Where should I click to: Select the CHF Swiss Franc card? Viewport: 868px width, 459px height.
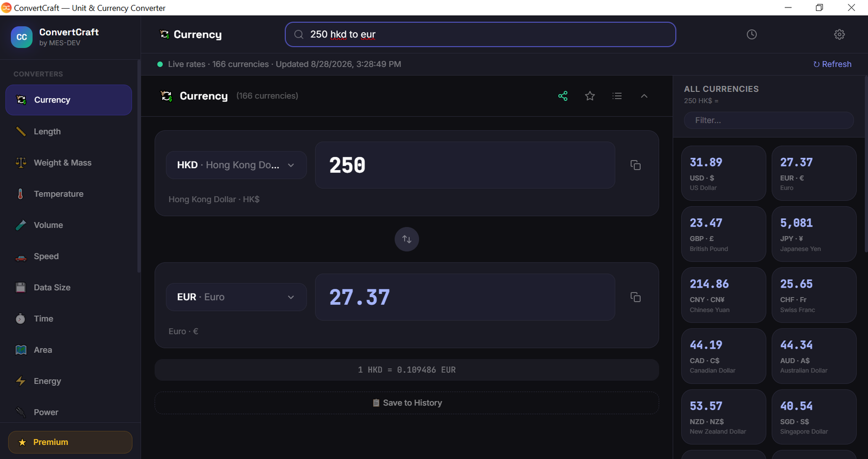coord(814,295)
